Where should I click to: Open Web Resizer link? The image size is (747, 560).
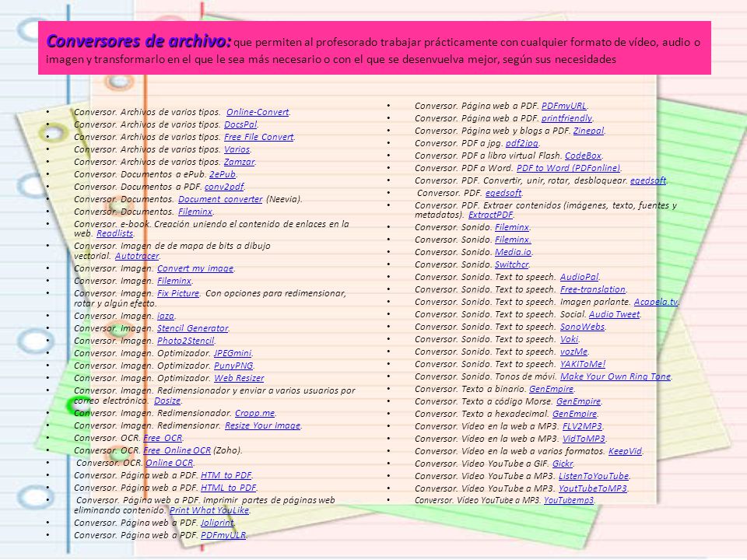pos(239,378)
